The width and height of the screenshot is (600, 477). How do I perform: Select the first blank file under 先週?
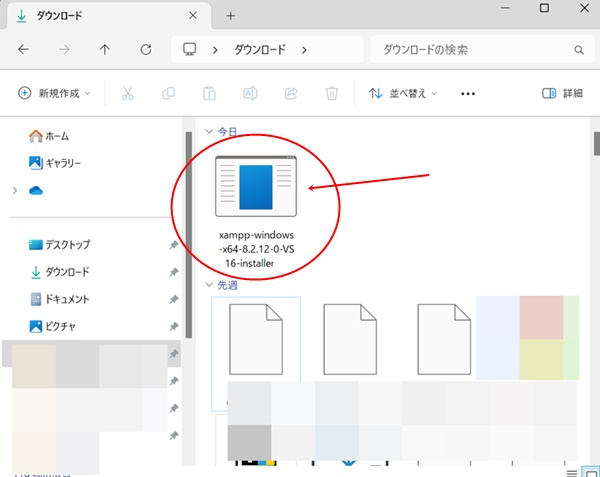[x=256, y=339]
